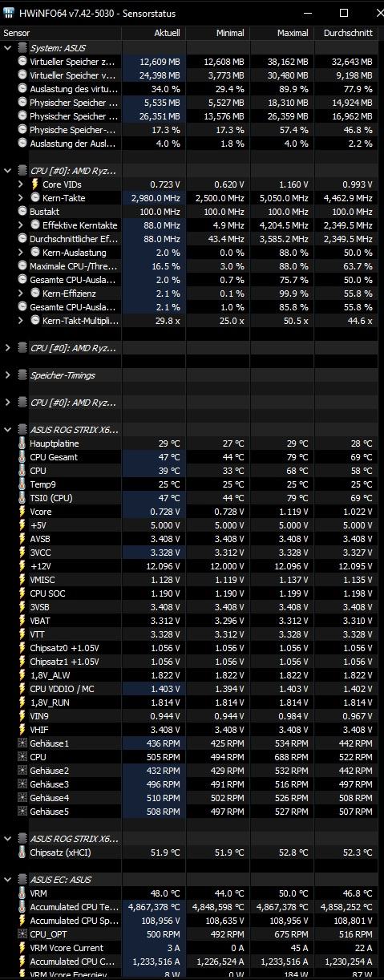Click the lightning icon beside CPU SOC
The image size is (384, 980).
coord(22,593)
